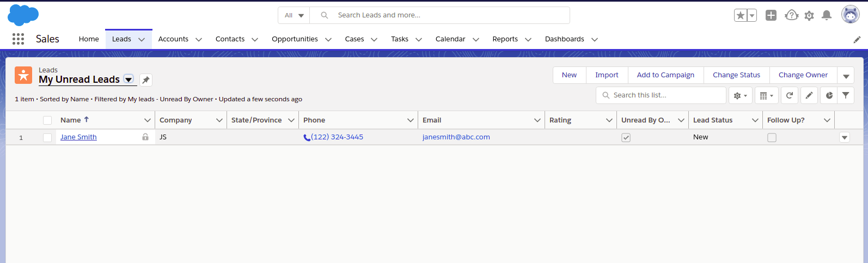The width and height of the screenshot is (868, 263).
Task: Call phone number (122) 324-3445
Action: [x=337, y=137]
